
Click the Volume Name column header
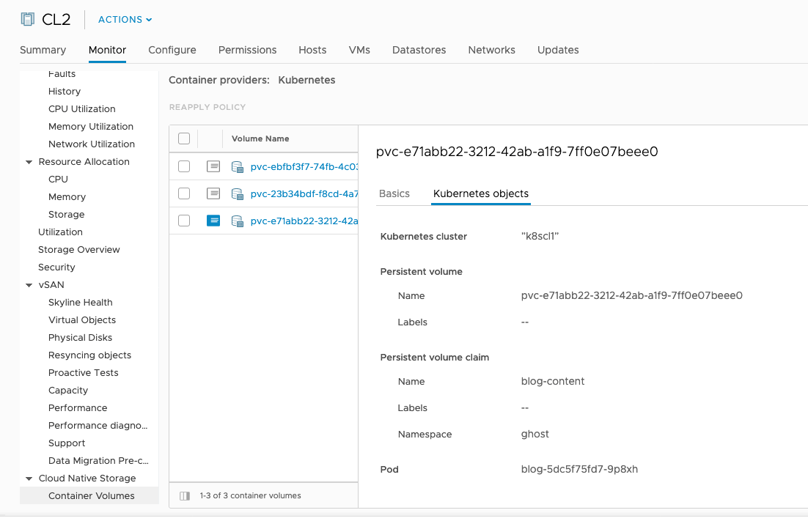point(260,138)
